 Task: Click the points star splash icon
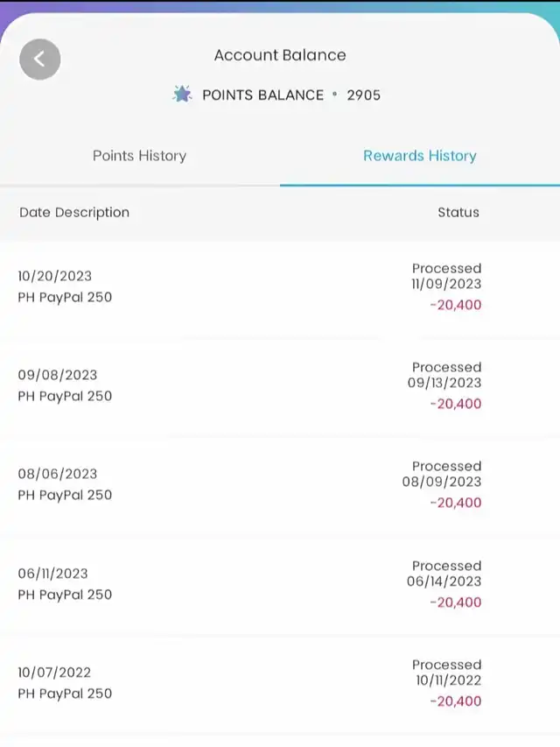182,95
